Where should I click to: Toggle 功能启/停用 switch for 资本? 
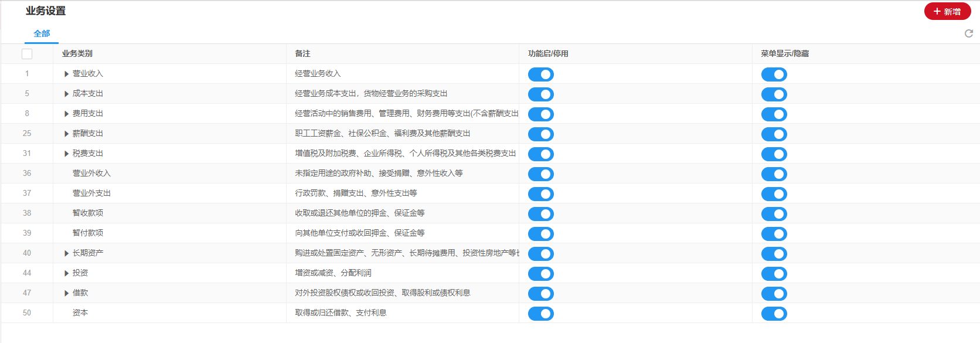(x=541, y=314)
